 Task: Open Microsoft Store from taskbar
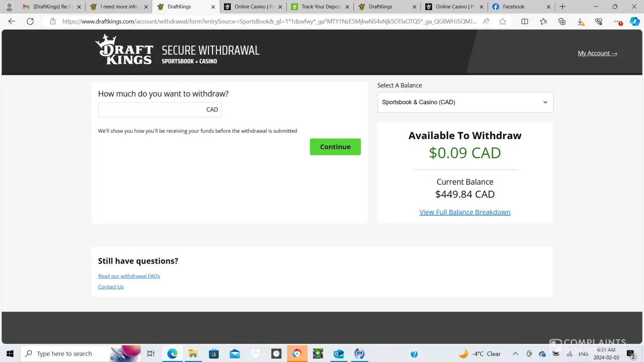(x=214, y=354)
